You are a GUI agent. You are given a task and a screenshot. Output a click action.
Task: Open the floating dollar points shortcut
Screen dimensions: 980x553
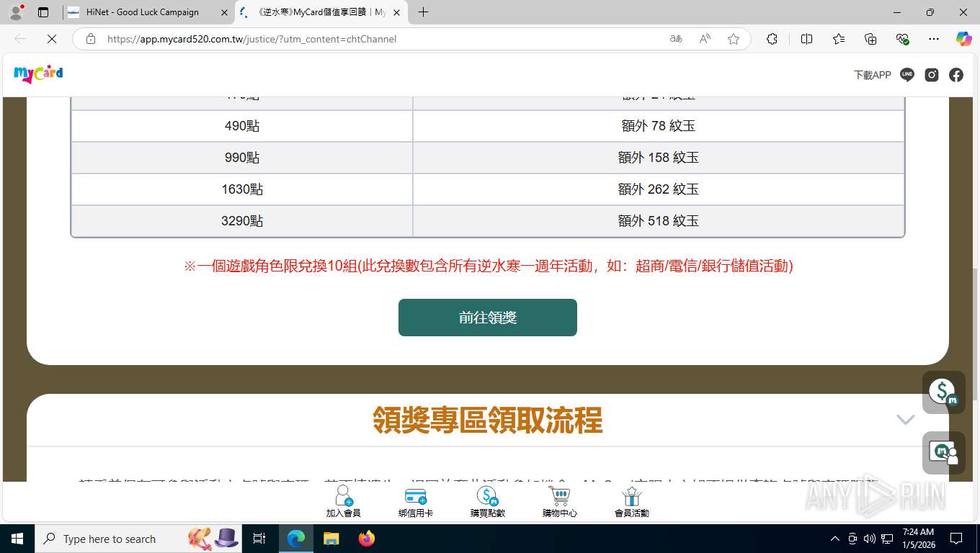coord(944,392)
